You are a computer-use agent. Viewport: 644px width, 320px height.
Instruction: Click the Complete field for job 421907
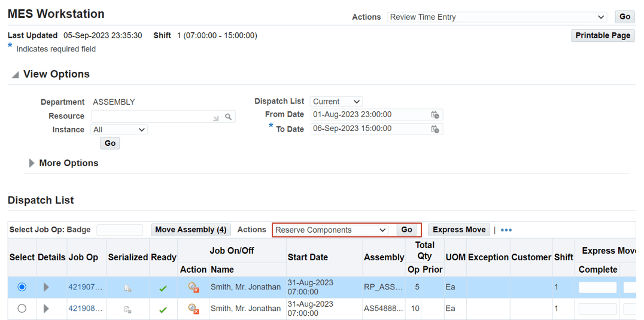pyautogui.click(x=597, y=288)
